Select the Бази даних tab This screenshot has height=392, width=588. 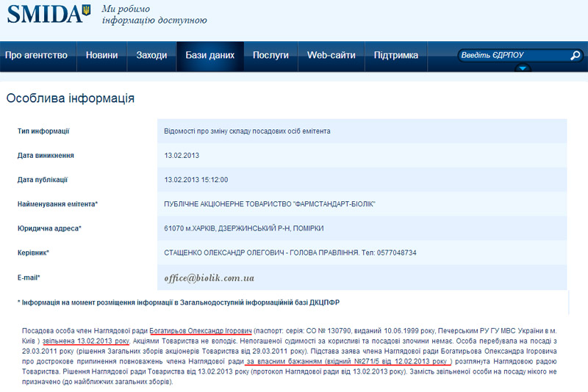click(210, 55)
